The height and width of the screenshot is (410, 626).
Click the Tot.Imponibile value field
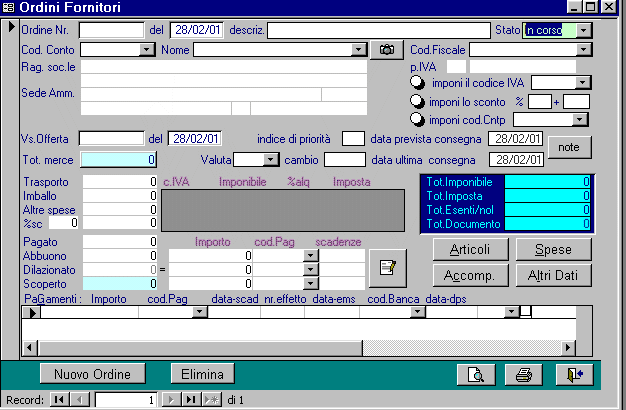coord(547,182)
